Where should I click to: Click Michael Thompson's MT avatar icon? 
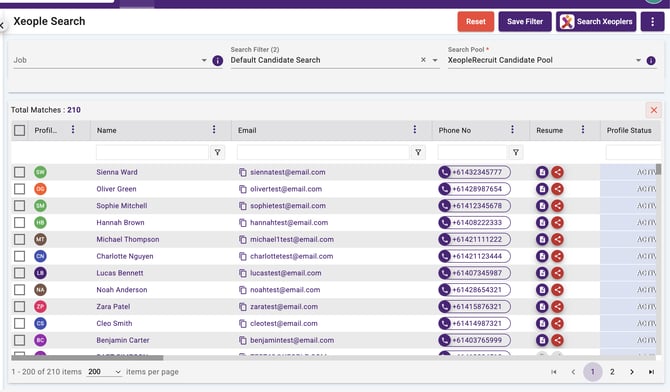coord(40,239)
